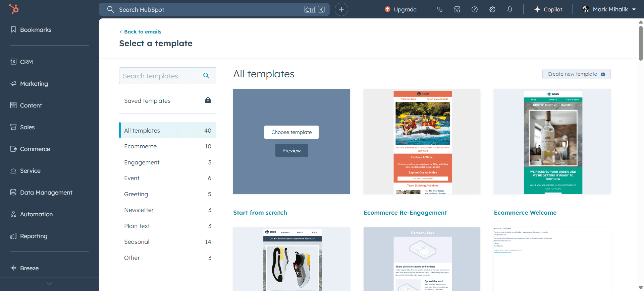Click the Create new template button
644x291 pixels.
[x=576, y=74]
